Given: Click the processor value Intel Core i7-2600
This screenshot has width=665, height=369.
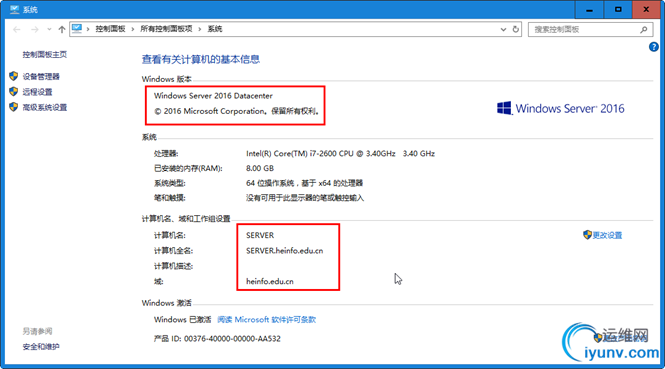Looking at the screenshot, I should tap(340, 154).
